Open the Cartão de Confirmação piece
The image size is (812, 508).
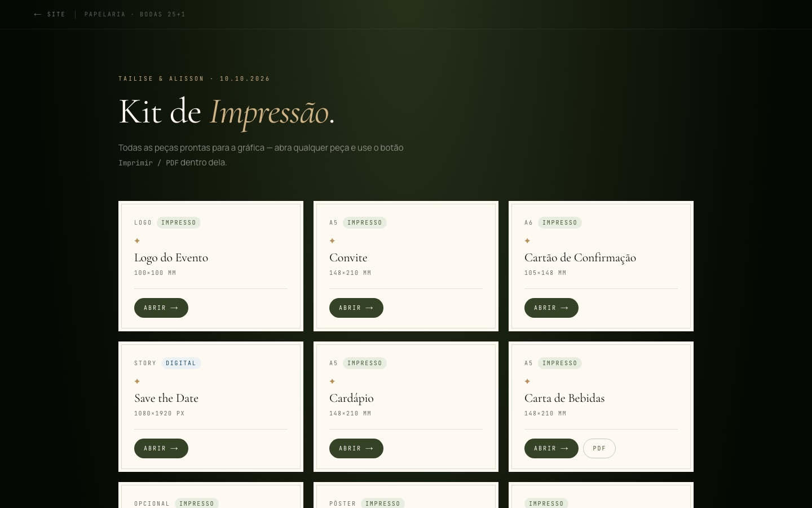551,308
